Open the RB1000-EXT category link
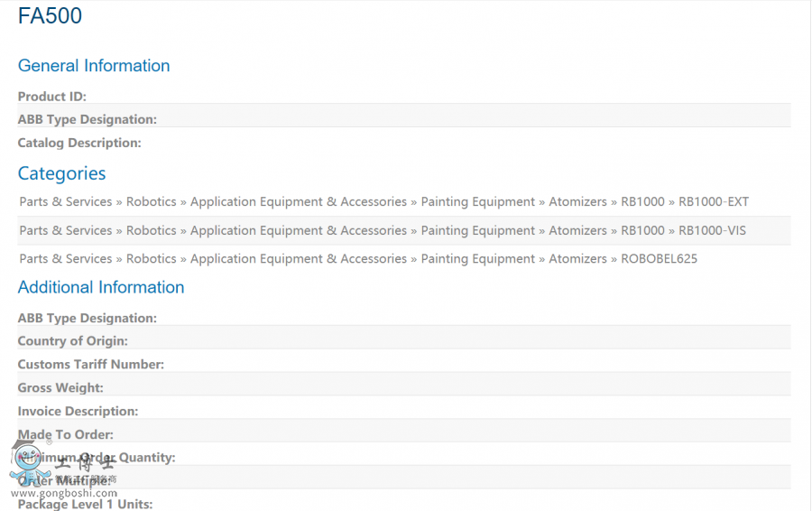Viewport: 812px width, 511px height. (x=714, y=202)
